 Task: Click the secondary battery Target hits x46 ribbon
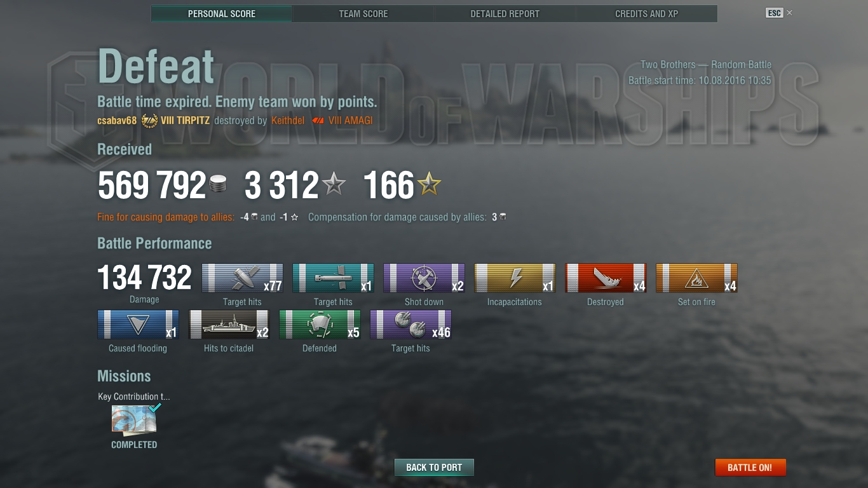[x=410, y=325]
